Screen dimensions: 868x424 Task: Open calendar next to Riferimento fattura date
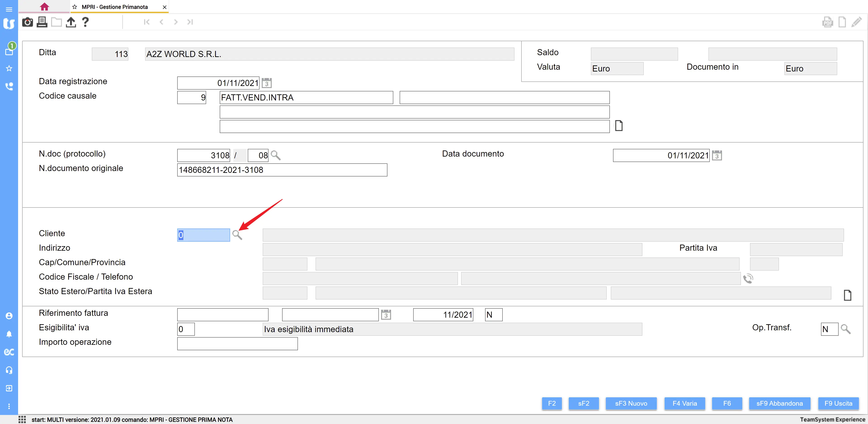tap(386, 315)
